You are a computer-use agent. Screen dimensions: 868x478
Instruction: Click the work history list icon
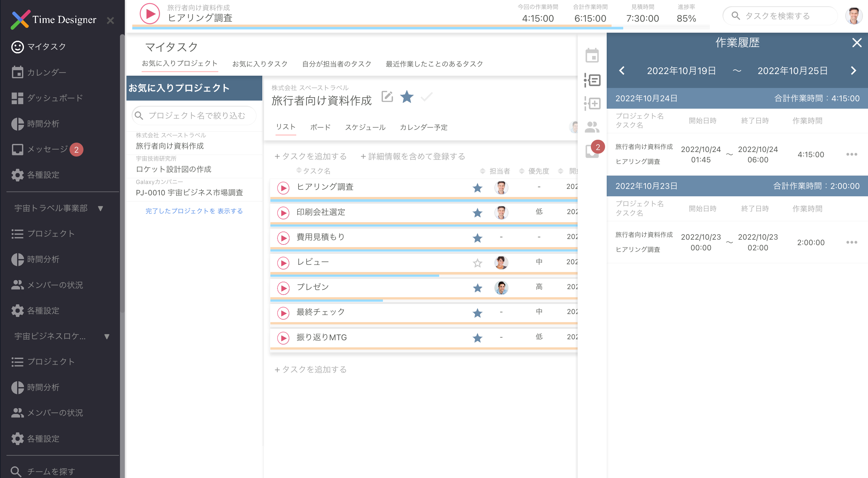pyautogui.click(x=592, y=80)
